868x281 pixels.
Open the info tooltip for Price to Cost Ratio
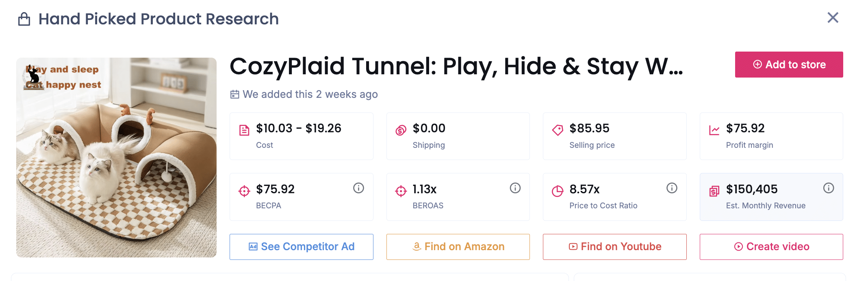tap(671, 188)
